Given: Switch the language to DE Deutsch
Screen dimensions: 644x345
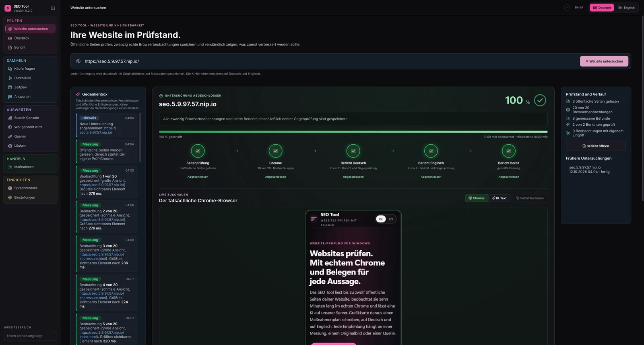Looking at the screenshot, I should (x=602, y=8).
